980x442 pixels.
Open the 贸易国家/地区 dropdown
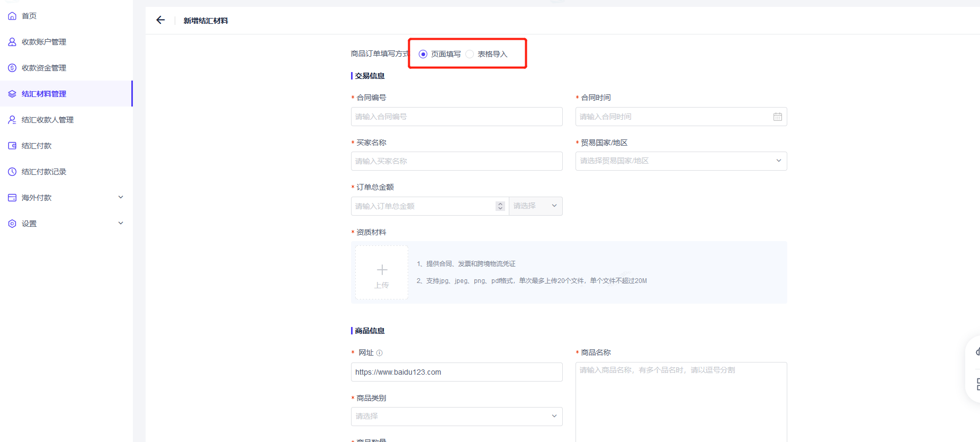click(x=681, y=161)
